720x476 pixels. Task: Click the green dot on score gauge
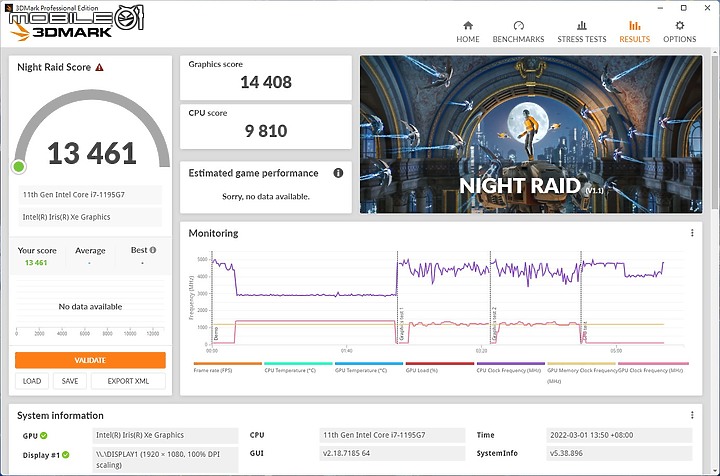click(19, 167)
